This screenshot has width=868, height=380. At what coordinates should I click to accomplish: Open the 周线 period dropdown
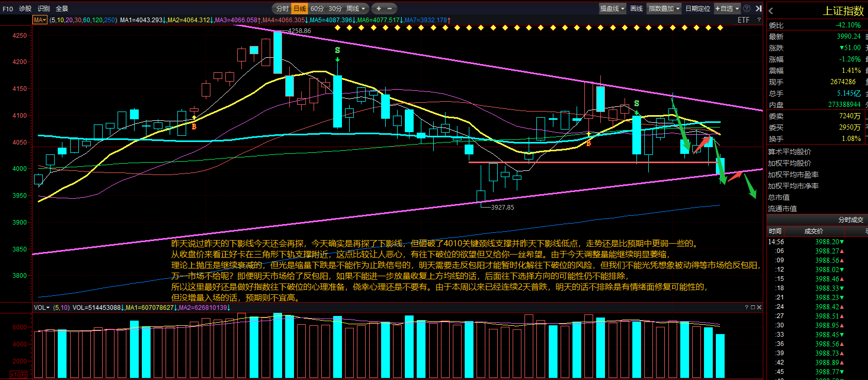(x=356, y=8)
